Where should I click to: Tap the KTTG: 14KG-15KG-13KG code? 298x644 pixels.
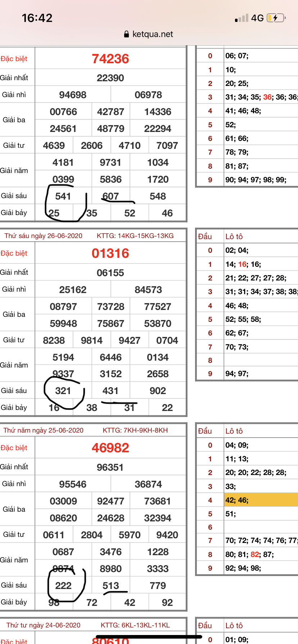tap(135, 236)
